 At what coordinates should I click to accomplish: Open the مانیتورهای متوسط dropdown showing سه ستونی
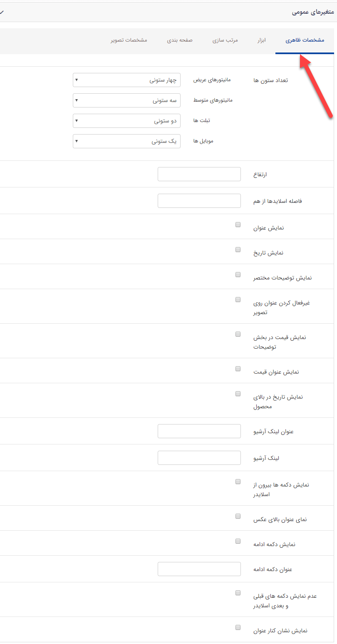(126, 100)
